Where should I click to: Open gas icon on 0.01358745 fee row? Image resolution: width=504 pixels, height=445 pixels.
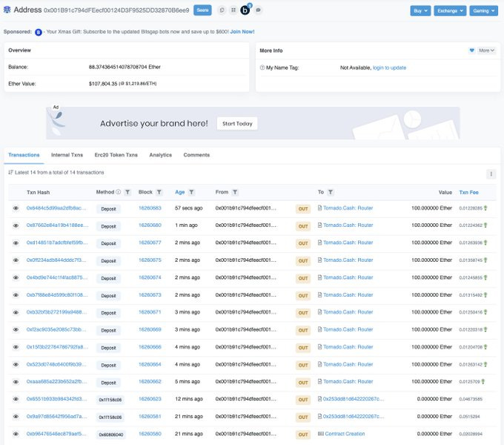[x=485, y=260]
